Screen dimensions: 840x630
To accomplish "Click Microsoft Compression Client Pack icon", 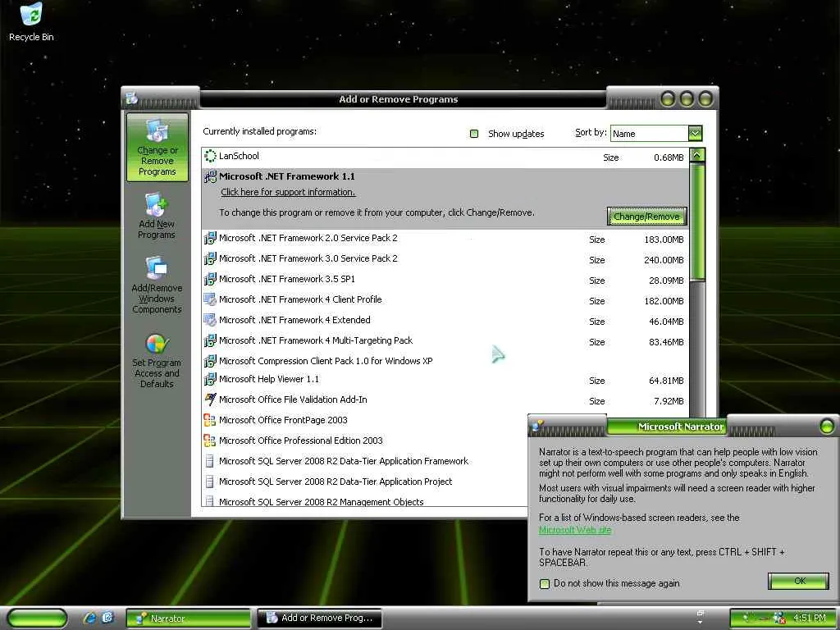I will click(x=211, y=361).
